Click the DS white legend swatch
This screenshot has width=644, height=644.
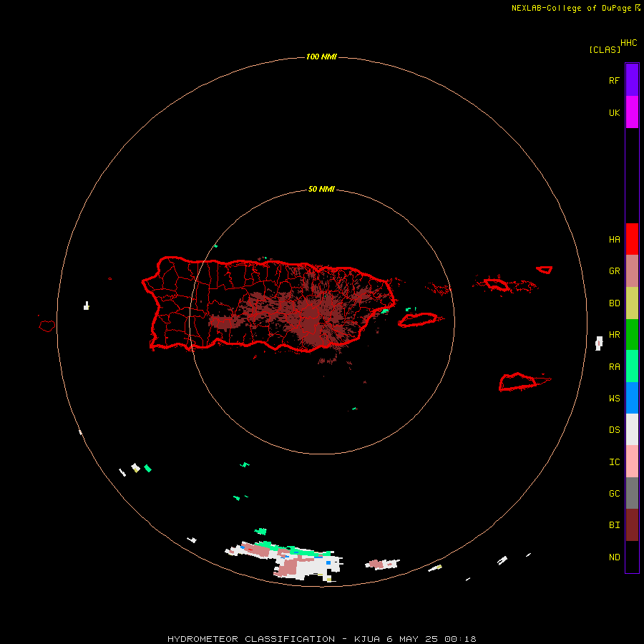632,429
